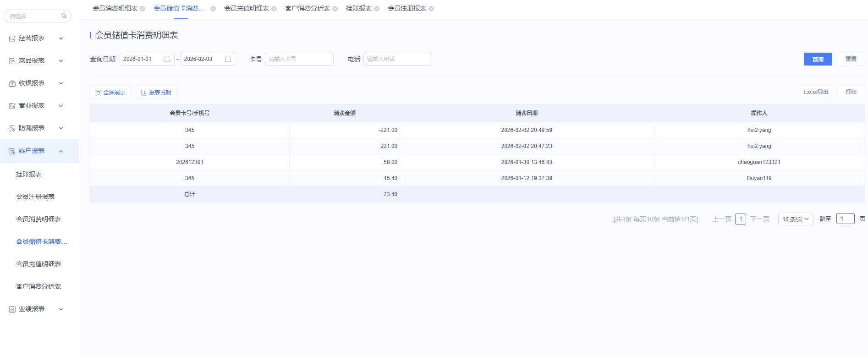This screenshot has width=868, height=356.
Task: Click the 业绩报表 sidebar icon
Action: (12, 309)
